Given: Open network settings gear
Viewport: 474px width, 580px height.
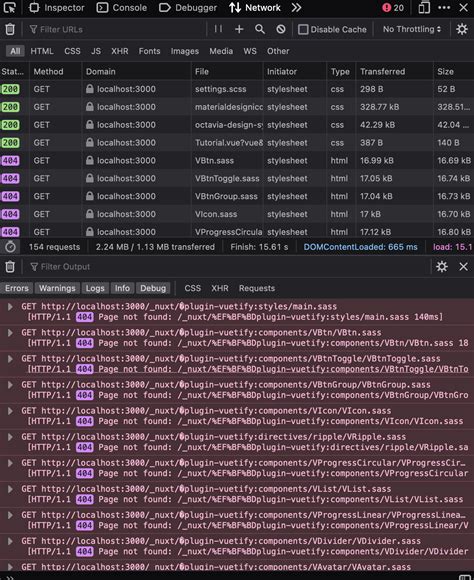Looking at the screenshot, I should point(462,29).
